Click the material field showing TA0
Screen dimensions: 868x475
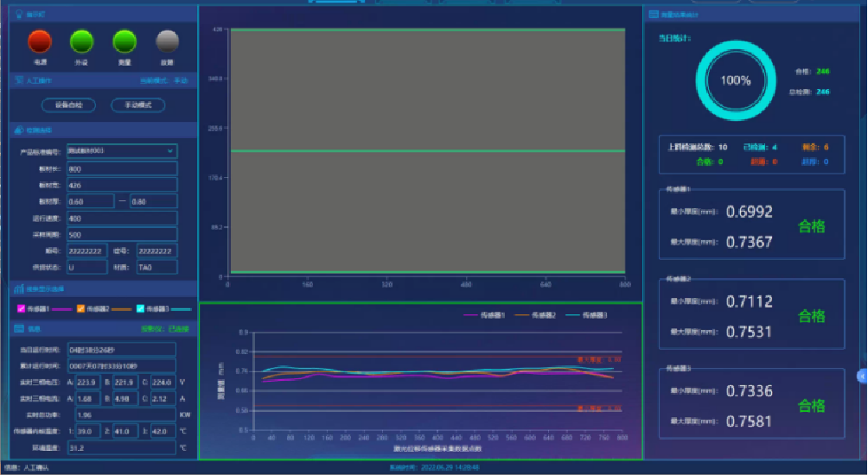tap(156, 267)
